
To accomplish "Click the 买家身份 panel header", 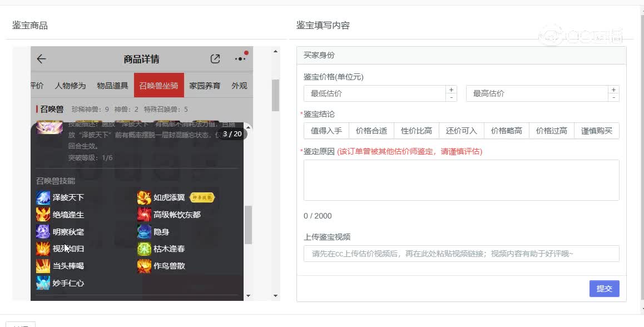I will coord(461,55).
